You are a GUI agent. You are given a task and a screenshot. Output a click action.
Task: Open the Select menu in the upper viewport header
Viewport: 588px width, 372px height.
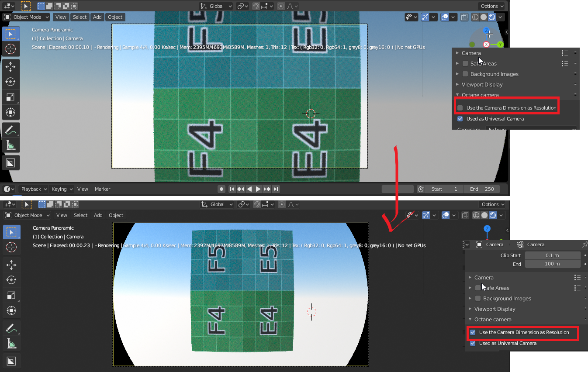[x=80, y=17]
